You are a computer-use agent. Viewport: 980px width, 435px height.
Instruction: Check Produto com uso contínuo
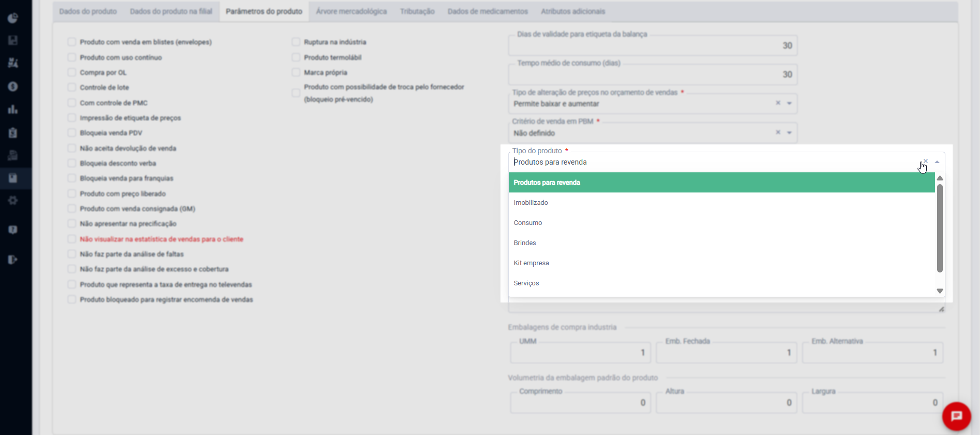[x=72, y=57]
